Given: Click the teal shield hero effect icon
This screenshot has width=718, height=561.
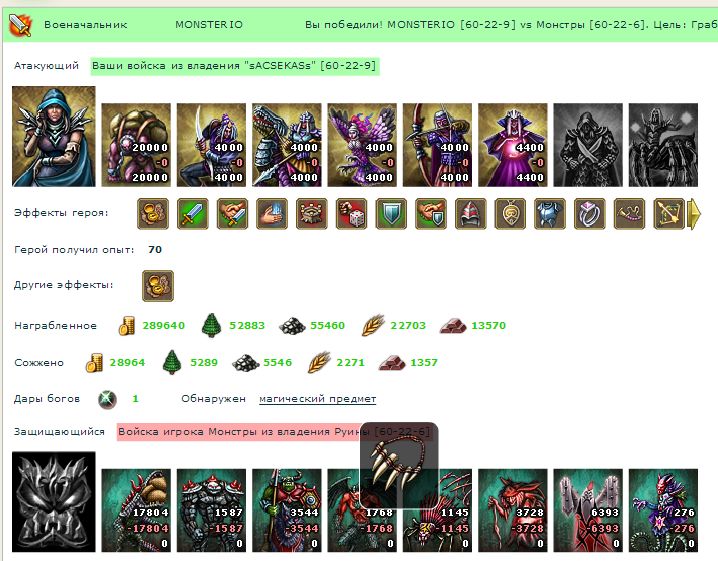Looking at the screenshot, I should [x=392, y=213].
